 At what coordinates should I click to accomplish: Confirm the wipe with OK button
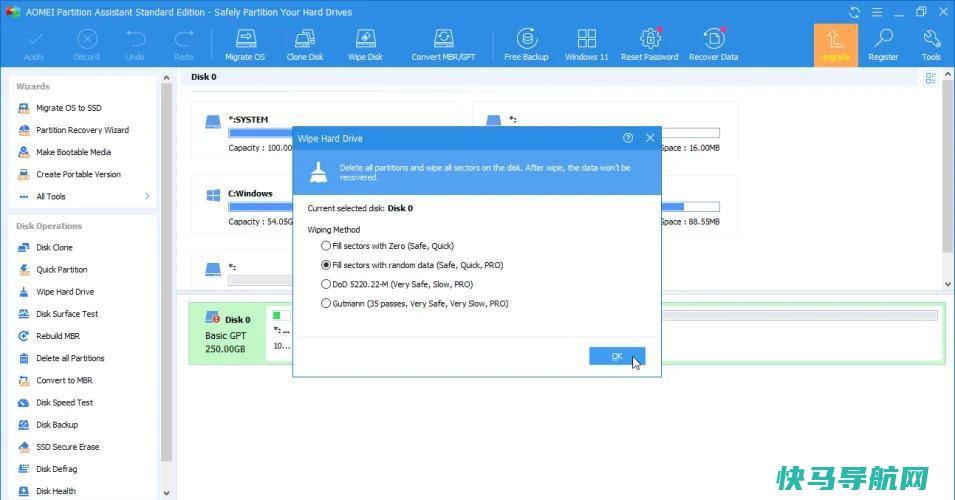click(617, 356)
